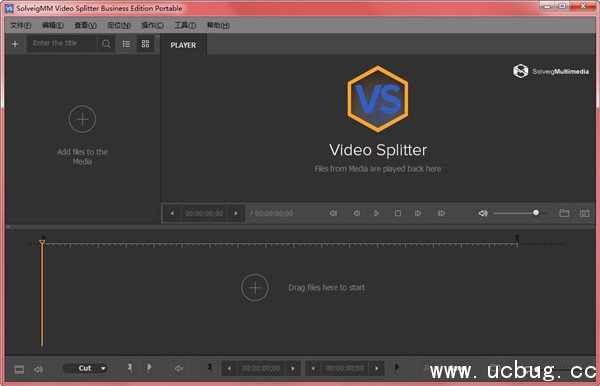Decrease the segment start time
The height and width of the screenshot is (386, 600).
229,368
